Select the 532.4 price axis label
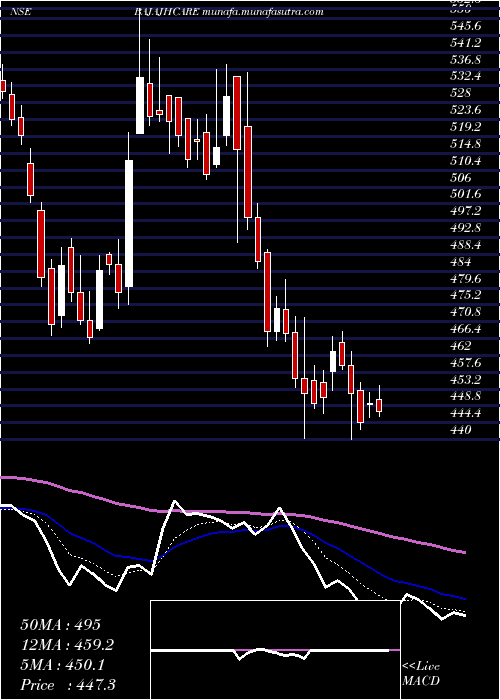The image size is (500, 700). (465, 76)
